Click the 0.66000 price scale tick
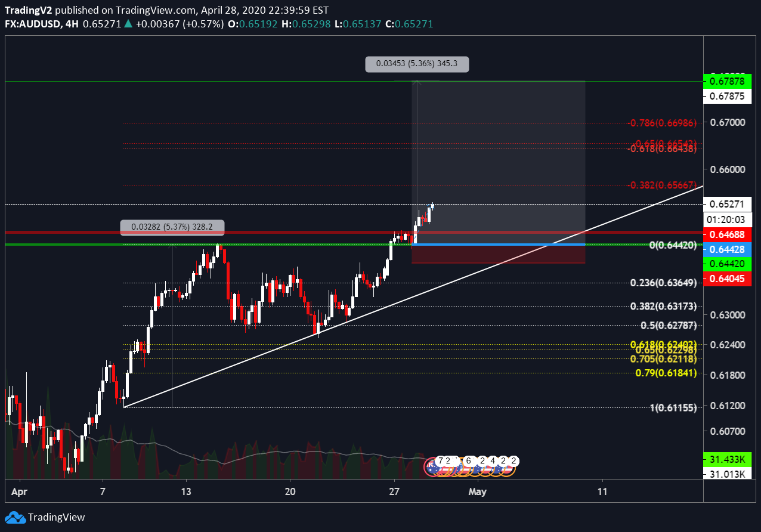This screenshot has height=532, width=761. pos(727,169)
